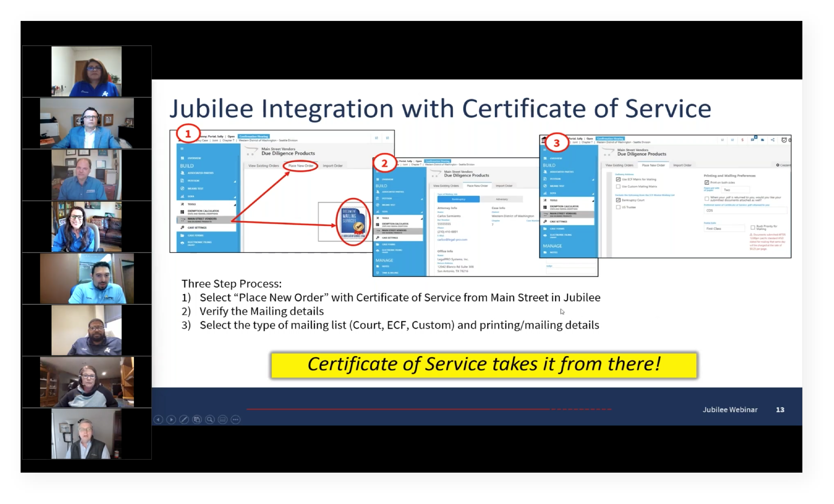Image resolution: width=834 pixels, height=504 pixels.
Task: Check US Trustee exclusion checkbox
Action: (x=618, y=207)
